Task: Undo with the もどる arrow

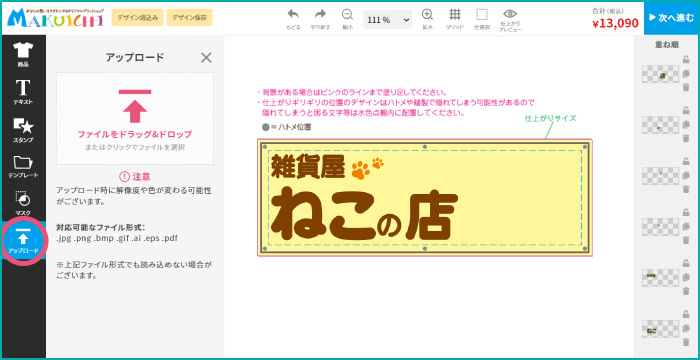Action: (293, 20)
